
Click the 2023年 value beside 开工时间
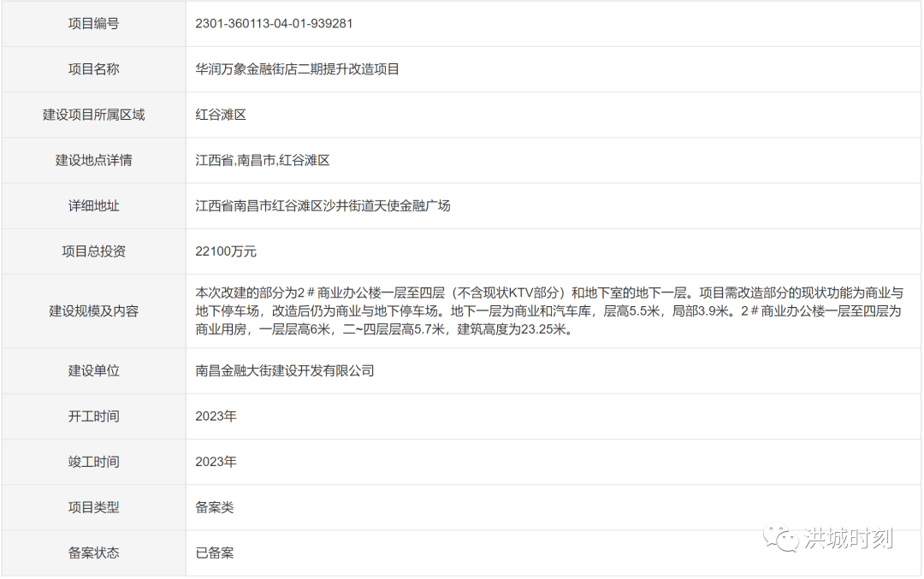[216, 417]
